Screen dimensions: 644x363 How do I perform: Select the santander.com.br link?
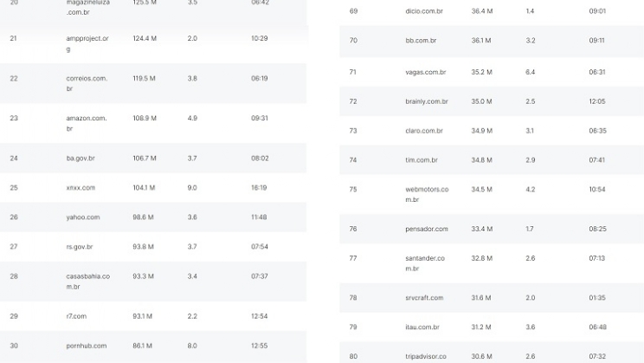pyautogui.click(x=425, y=263)
